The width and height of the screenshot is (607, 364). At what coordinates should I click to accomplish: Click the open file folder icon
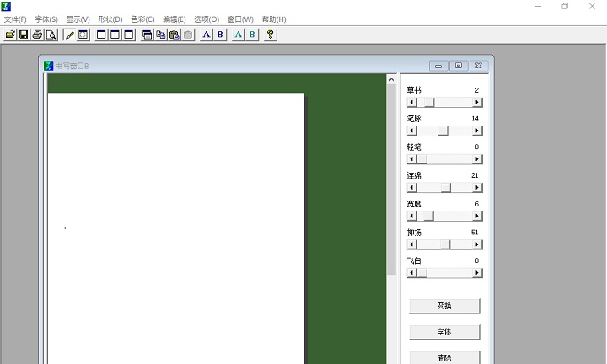click(x=10, y=35)
